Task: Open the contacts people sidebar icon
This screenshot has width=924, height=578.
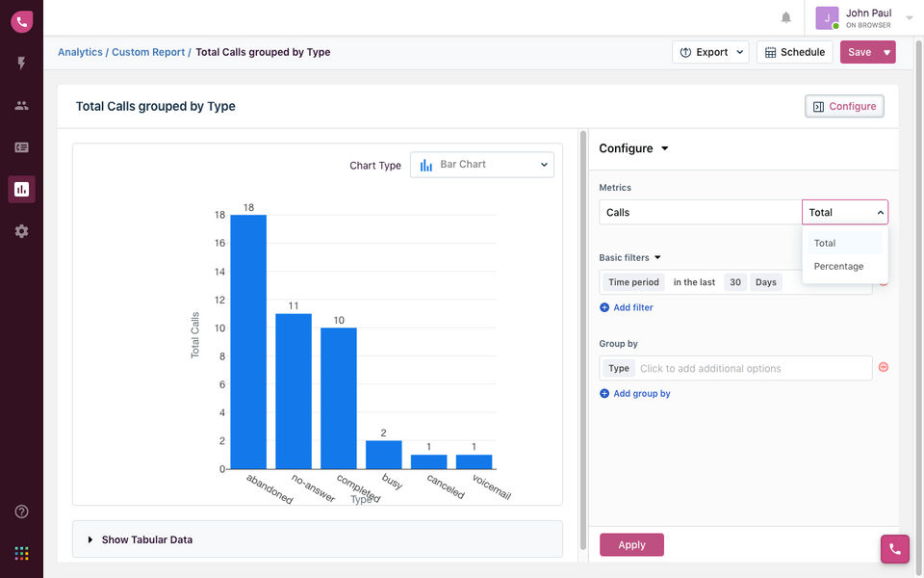Action: point(21,105)
